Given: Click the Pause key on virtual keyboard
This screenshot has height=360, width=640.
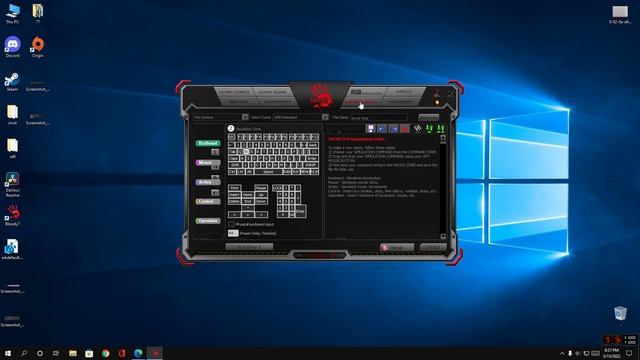Looking at the screenshot, I should (x=261, y=188).
